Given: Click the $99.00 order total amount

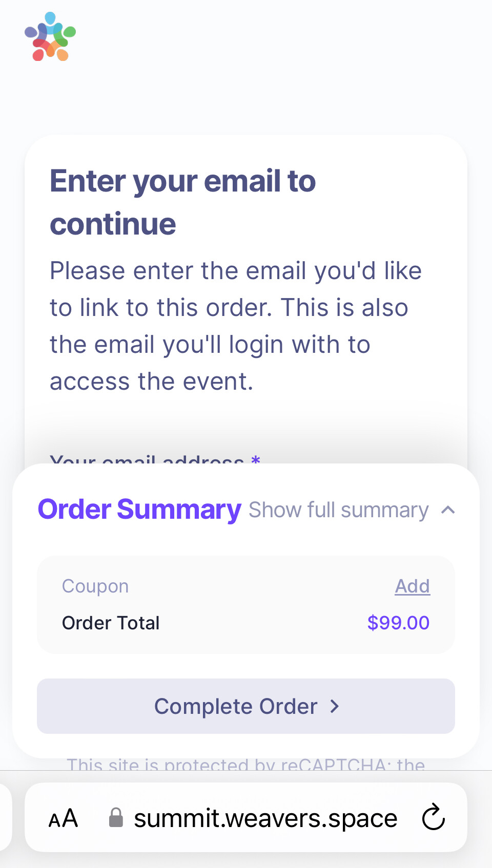Looking at the screenshot, I should click(x=398, y=623).
